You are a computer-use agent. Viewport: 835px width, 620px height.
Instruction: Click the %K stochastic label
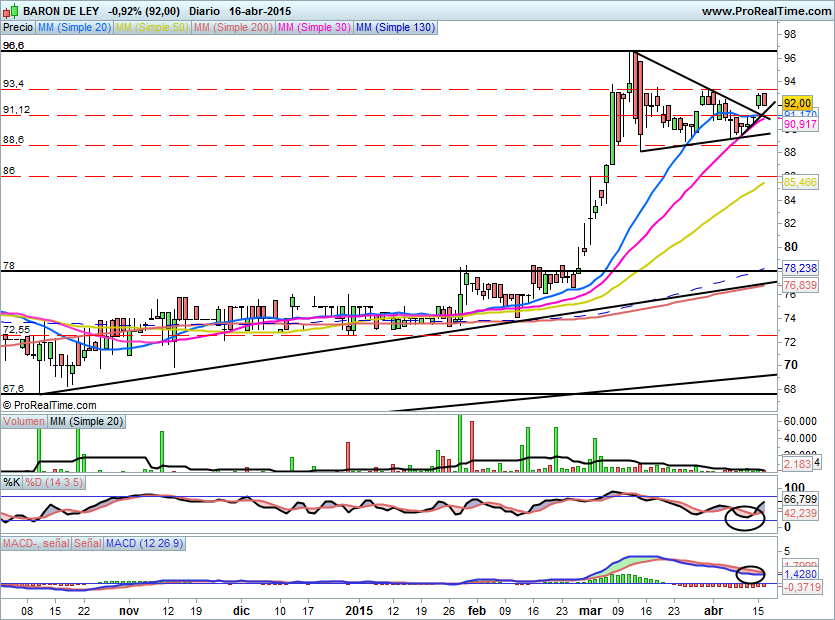[x=12, y=483]
